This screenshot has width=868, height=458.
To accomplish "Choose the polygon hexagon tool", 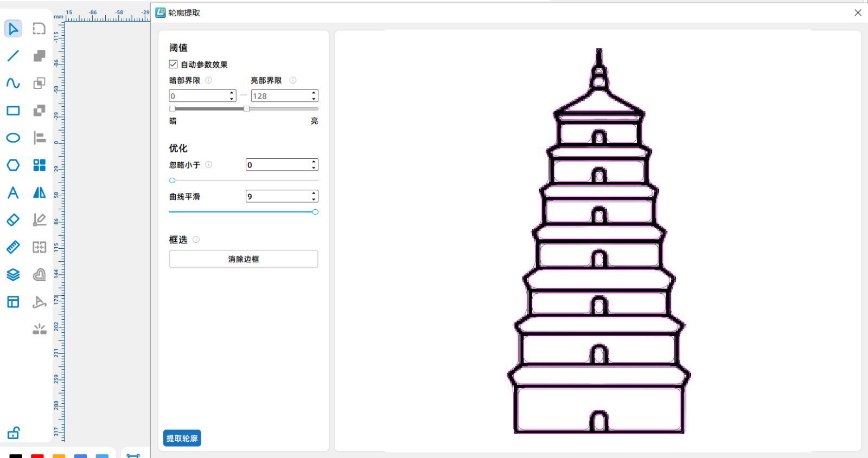I will coord(13,165).
